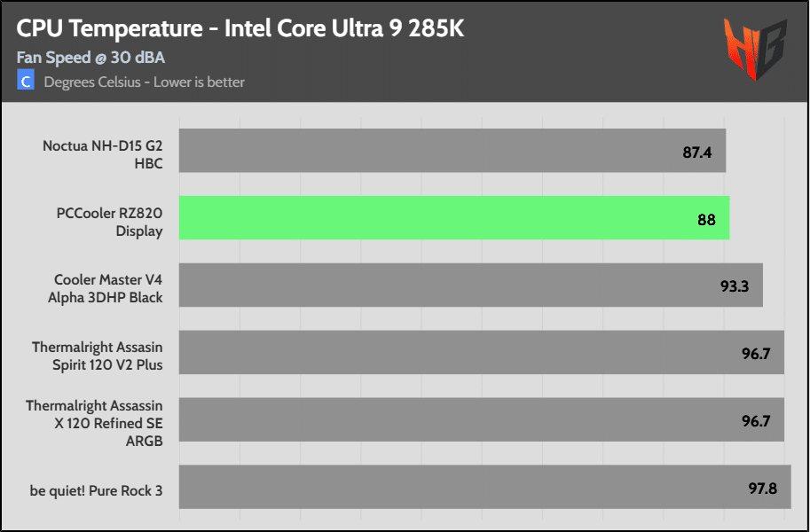Image resolution: width=810 pixels, height=532 pixels.
Task: Click the Thermalright Assasin Spirit 120 bar
Action: click(x=481, y=352)
